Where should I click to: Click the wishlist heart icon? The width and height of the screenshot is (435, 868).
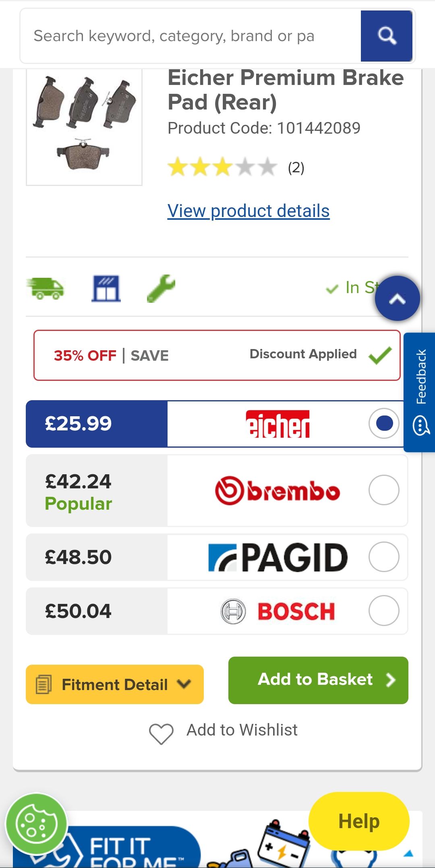pyautogui.click(x=161, y=733)
